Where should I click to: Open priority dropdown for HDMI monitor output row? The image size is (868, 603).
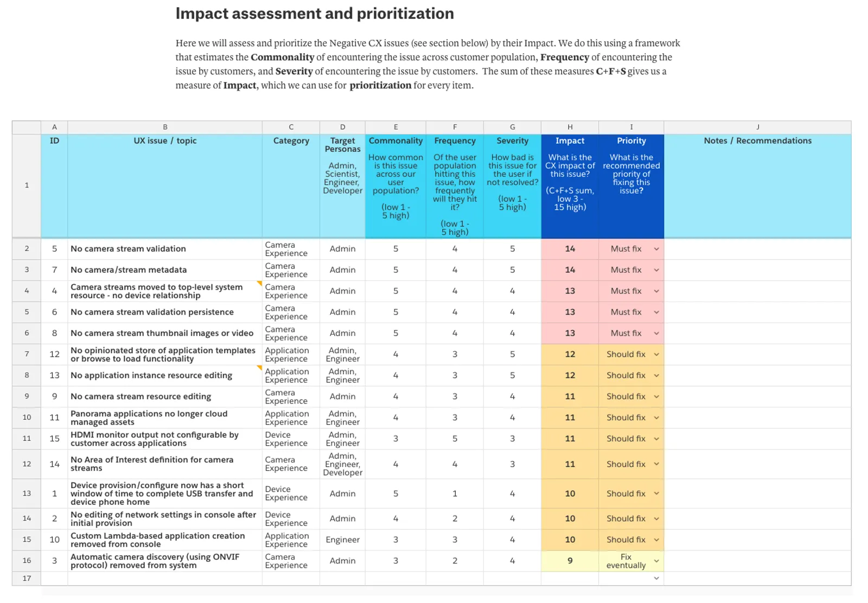pos(656,439)
